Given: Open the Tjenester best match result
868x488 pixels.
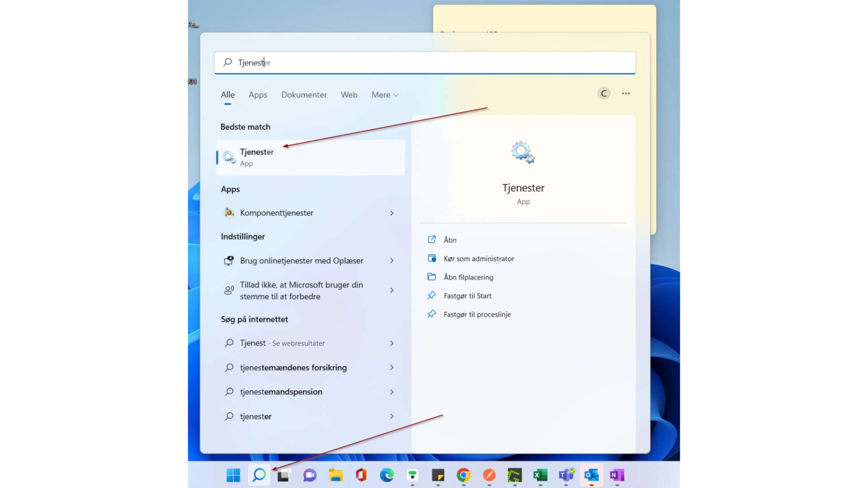Looking at the screenshot, I should 310,157.
